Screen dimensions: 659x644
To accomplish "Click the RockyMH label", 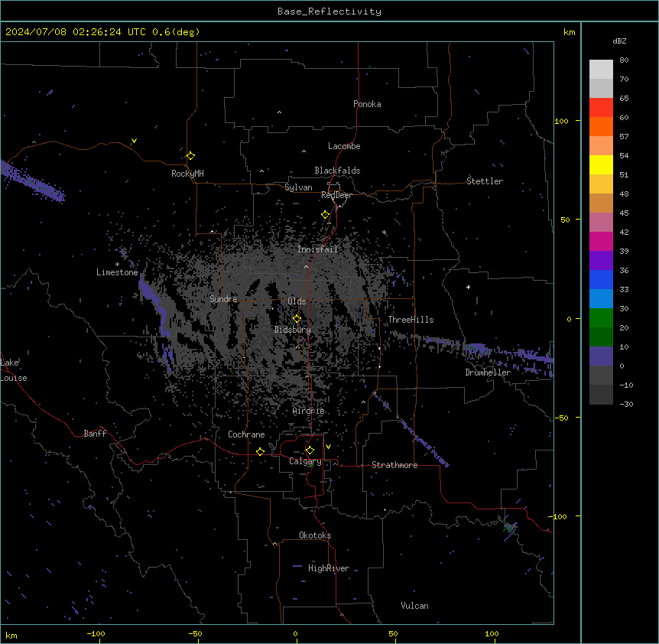I will (x=187, y=174).
